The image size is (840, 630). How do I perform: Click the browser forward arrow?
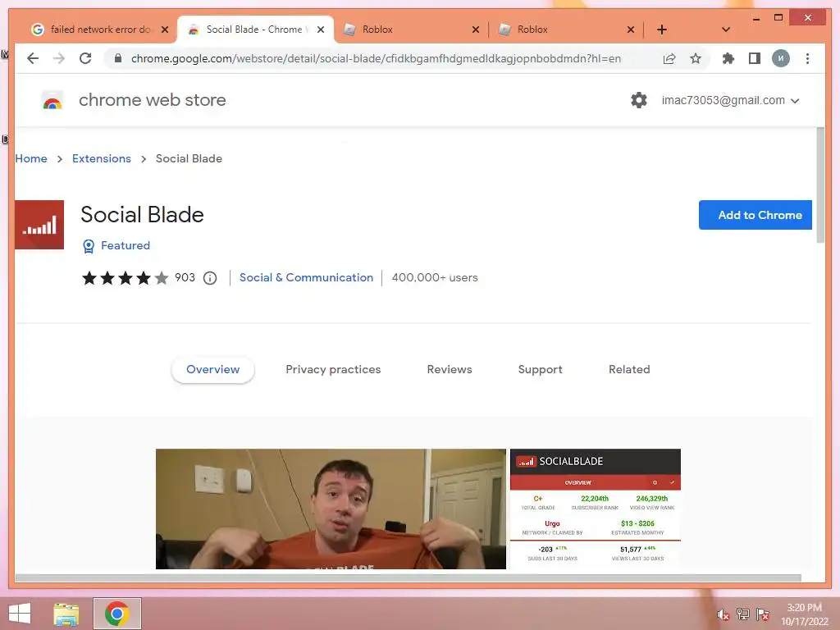[x=59, y=58]
